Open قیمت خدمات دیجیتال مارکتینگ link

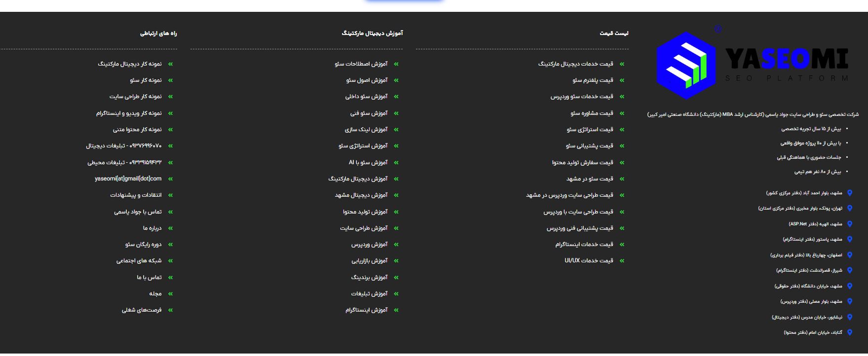575,64
